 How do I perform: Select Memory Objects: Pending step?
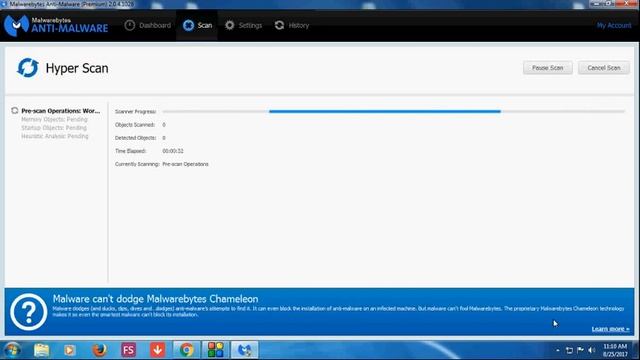pos(54,120)
